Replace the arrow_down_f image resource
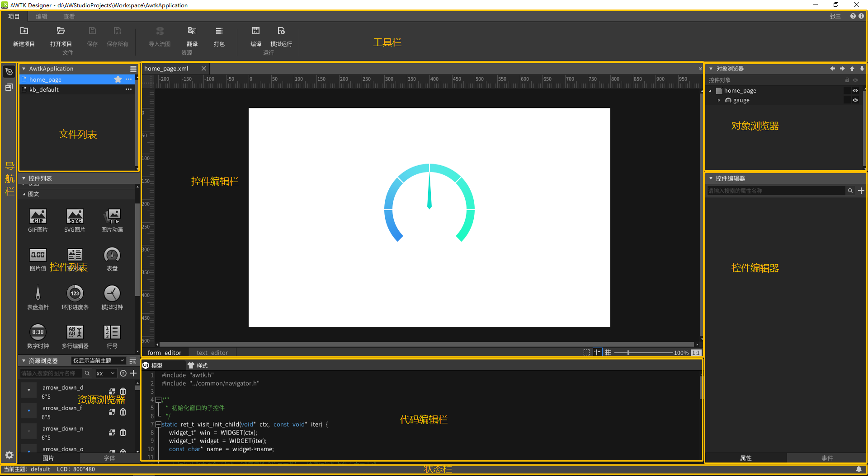The width and height of the screenshot is (868, 476). click(112, 412)
